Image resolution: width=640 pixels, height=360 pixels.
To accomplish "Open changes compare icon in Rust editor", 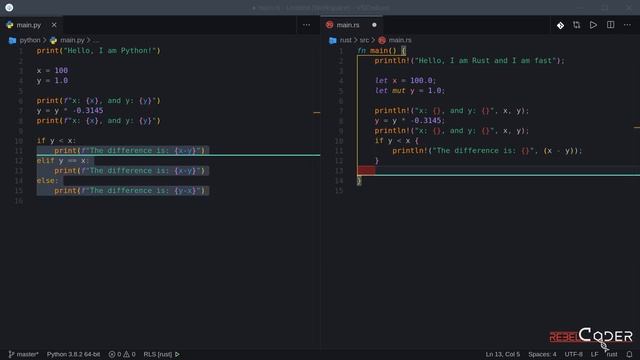I will tap(576, 25).
